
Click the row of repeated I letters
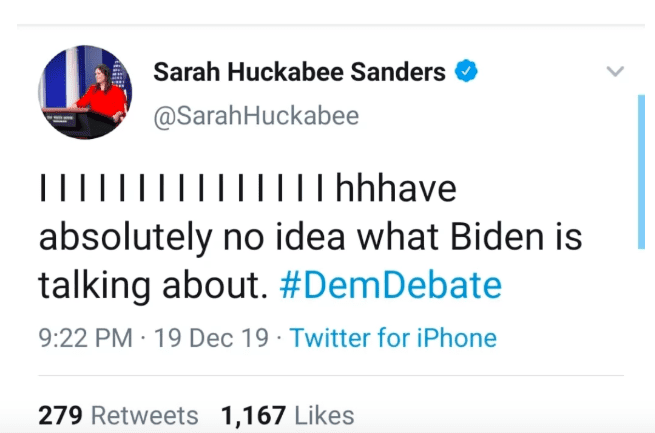pos(181,191)
